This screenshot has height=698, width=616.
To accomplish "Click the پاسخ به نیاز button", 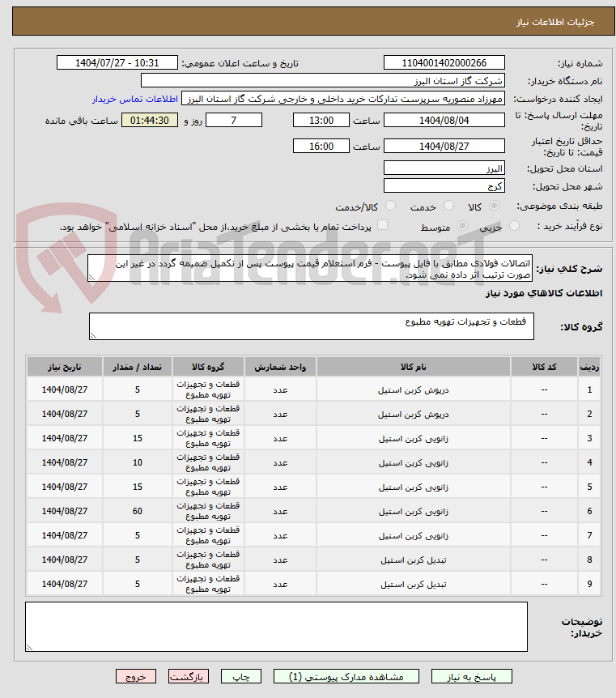I will (x=471, y=677).
